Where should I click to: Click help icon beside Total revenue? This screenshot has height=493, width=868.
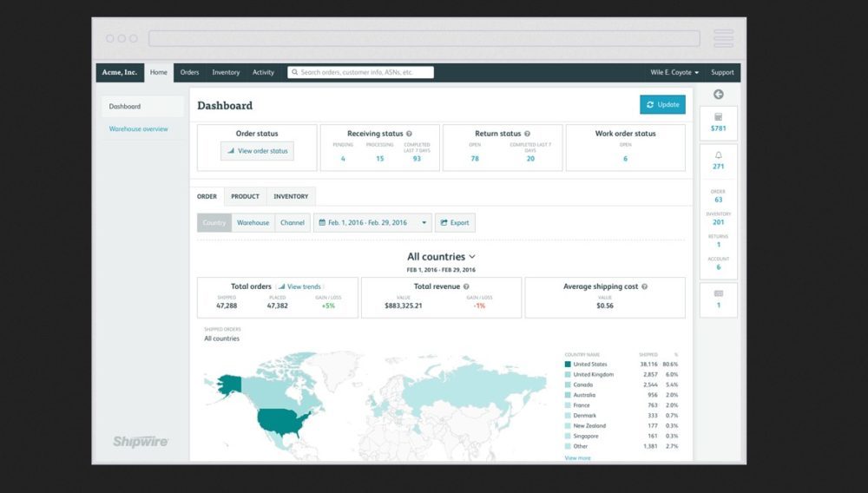point(466,286)
